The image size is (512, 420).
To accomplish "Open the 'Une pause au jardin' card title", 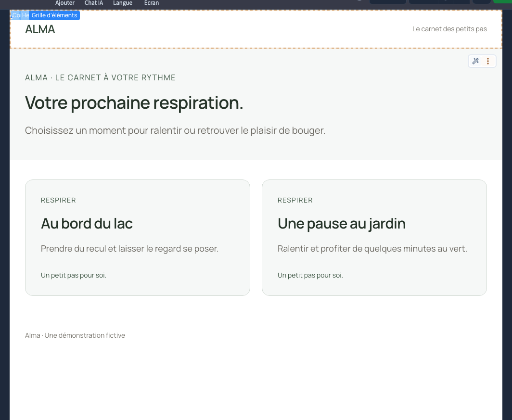I will click(342, 224).
